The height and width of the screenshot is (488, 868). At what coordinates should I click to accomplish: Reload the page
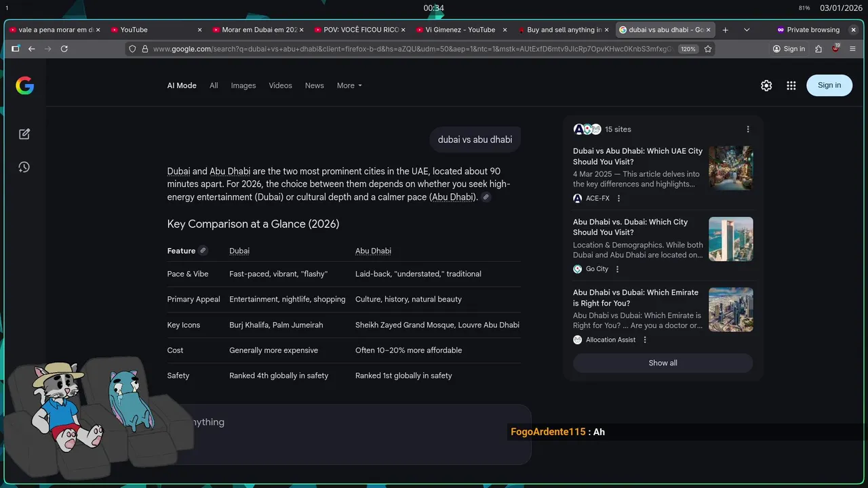tap(64, 49)
